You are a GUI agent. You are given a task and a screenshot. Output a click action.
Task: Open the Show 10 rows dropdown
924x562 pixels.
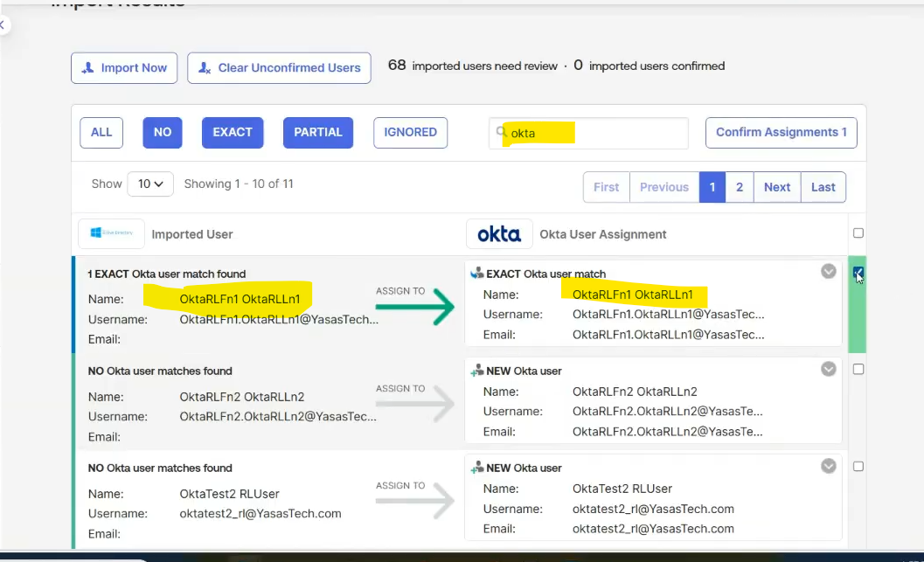tap(150, 184)
